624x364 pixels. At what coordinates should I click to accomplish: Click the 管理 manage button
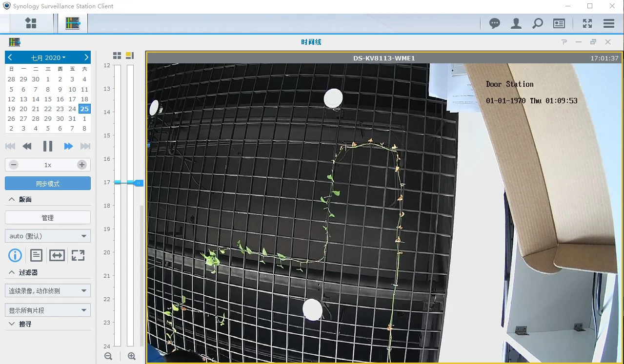(x=48, y=218)
